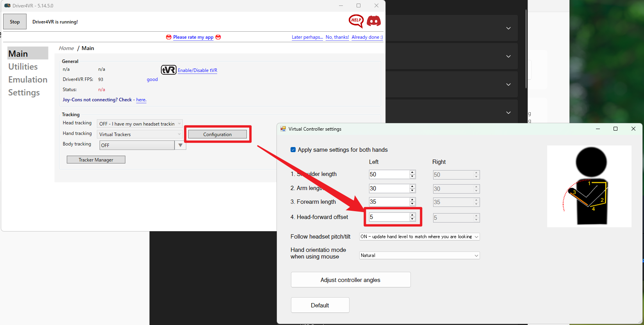Increase Left Head-forward offset up arrow
The height and width of the screenshot is (325, 644).
pos(412,215)
